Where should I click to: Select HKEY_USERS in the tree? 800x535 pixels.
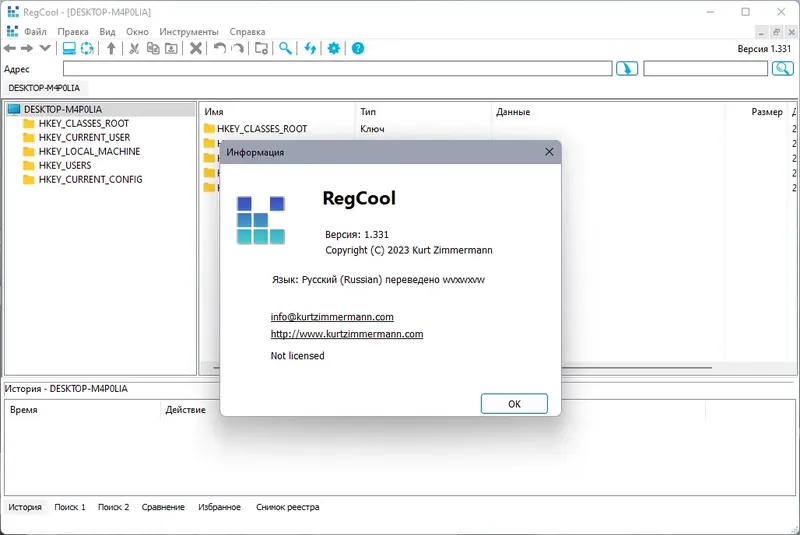click(x=65, y=165)
